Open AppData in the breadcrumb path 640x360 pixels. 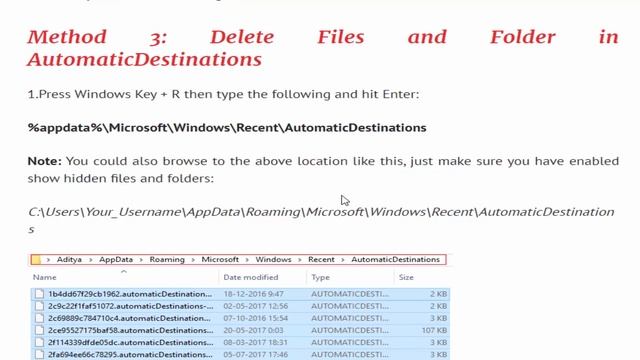[x=116, y=260]
